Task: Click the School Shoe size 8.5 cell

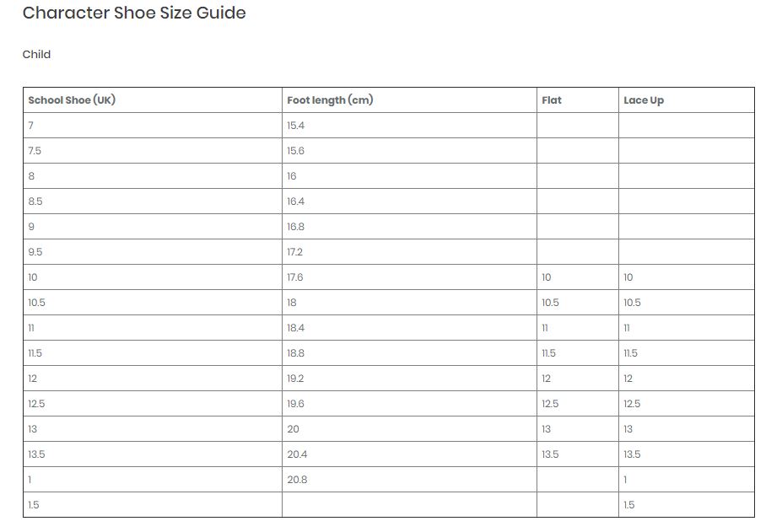Action: coord(153,201)
